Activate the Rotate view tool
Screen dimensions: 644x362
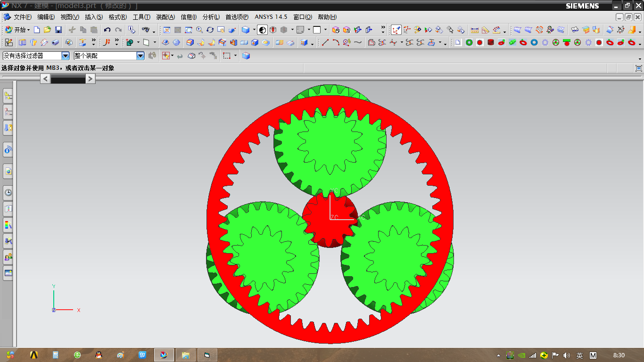click(x=210, y=30)
